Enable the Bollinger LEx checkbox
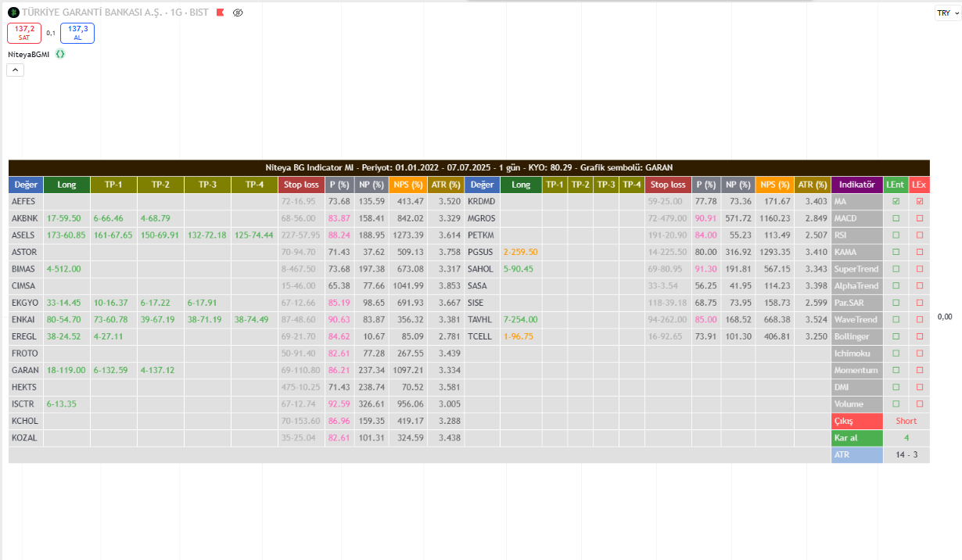 [x=920, y=336]
